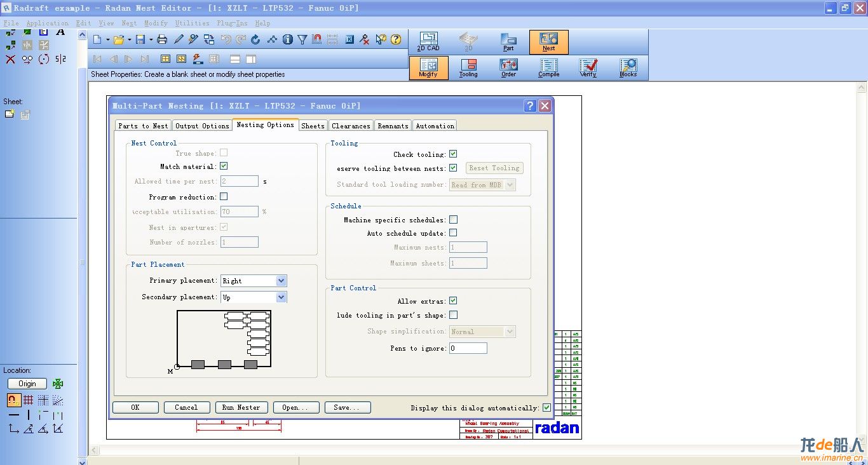The image size is (868, 465).
Task: Open the Application menu
Action: pos(48,23)
